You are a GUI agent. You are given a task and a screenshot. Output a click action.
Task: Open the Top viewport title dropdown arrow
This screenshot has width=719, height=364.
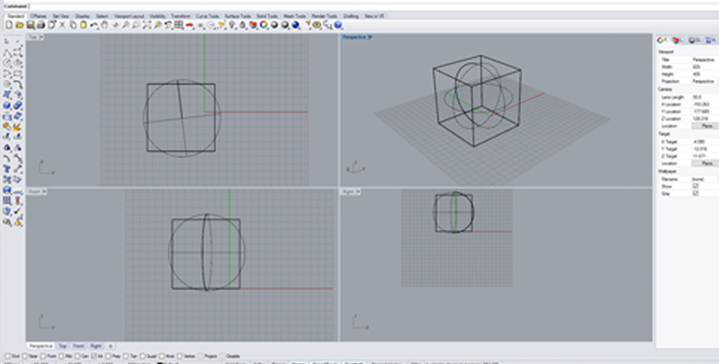[41, 37]
